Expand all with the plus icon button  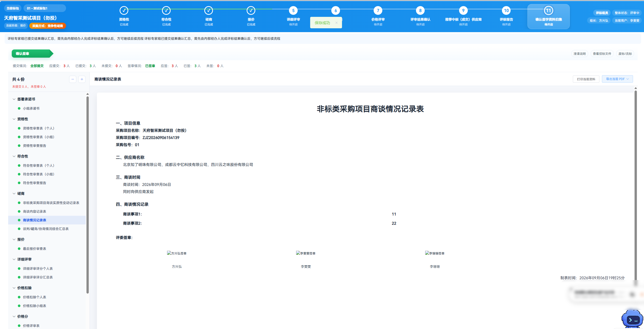[x=82, y=79]
